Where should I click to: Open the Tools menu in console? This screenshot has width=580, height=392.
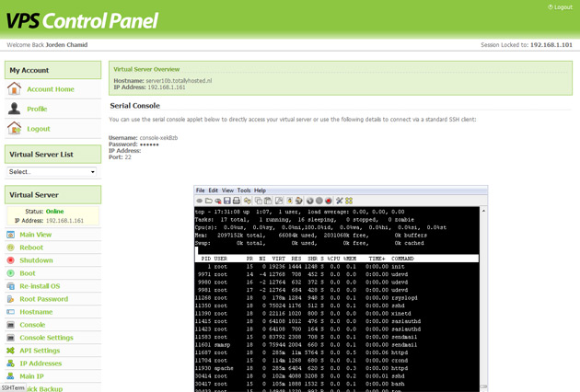[x=245, y=190]
